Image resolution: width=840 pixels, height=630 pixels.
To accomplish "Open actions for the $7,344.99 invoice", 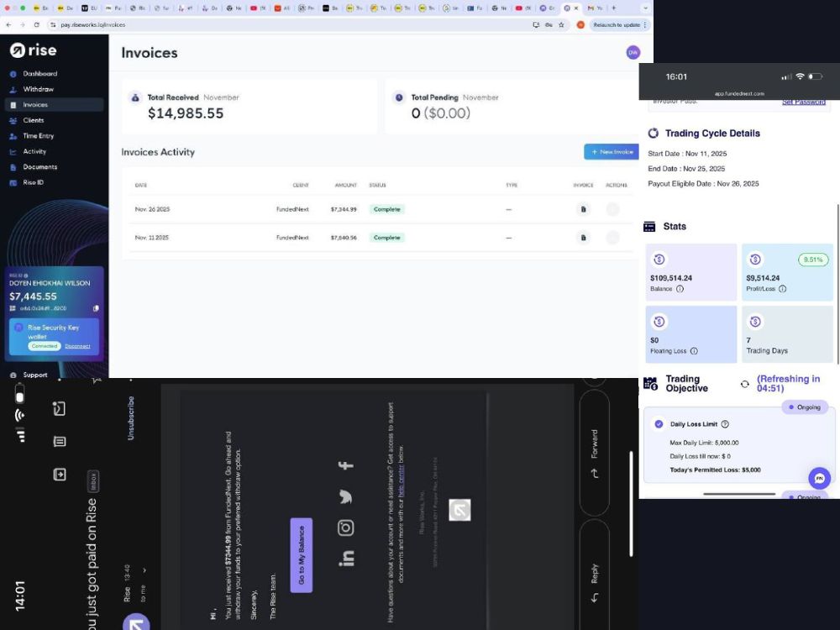I will click(x=613, y=209).
